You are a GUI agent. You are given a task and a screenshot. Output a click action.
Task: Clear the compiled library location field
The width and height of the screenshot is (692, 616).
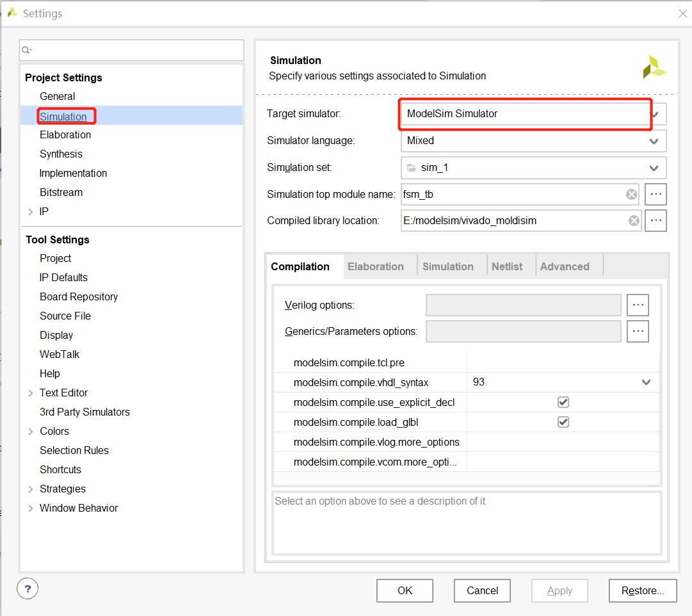pos(634,220)
